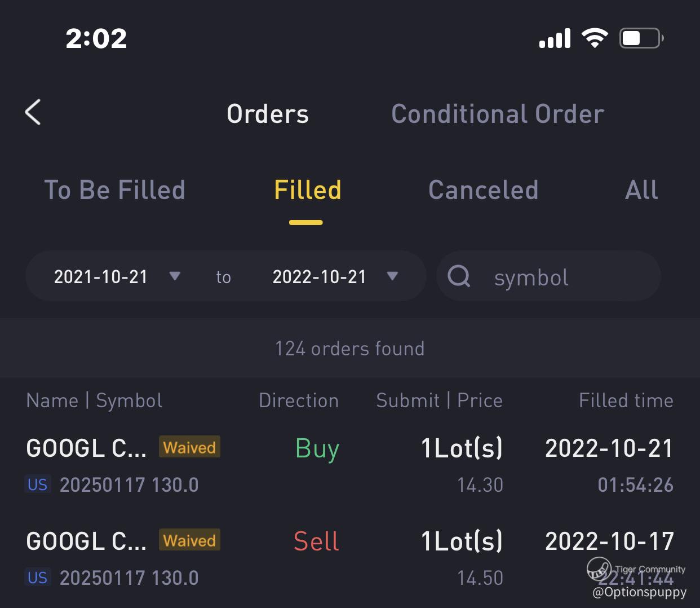The height and width of the screenshot is (608, 700).
Task: Tap the battery status icon
Action: 641,38
